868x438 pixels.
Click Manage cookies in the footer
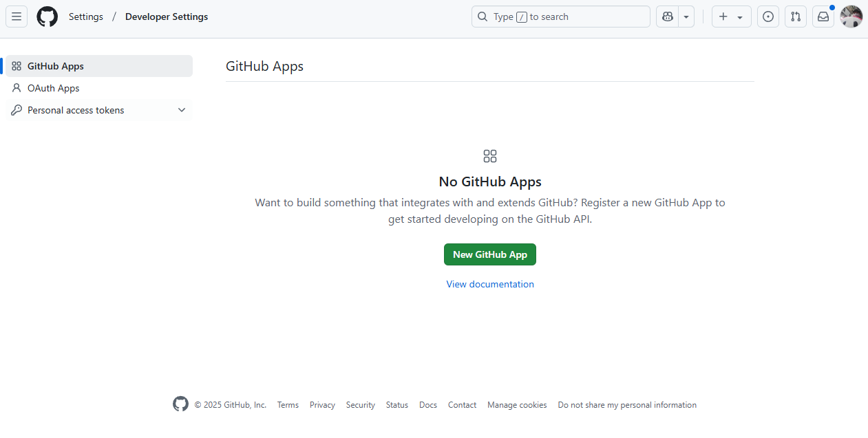tap(517, 405)
